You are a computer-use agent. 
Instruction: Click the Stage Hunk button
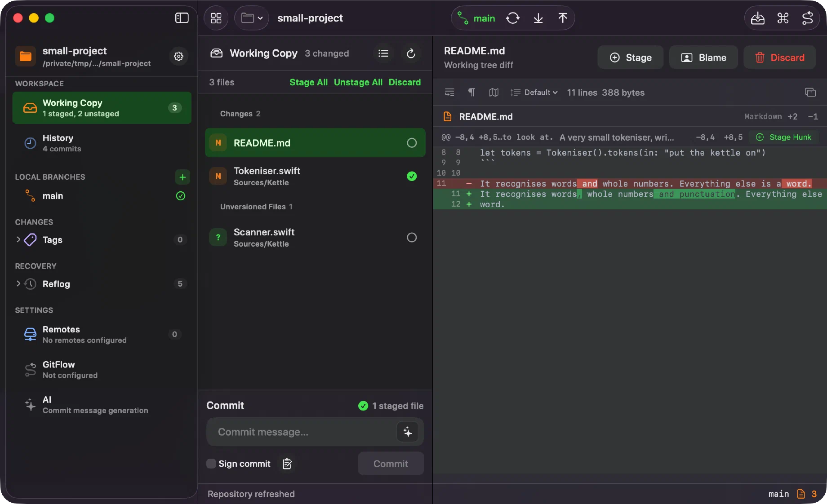click(784, 137)
